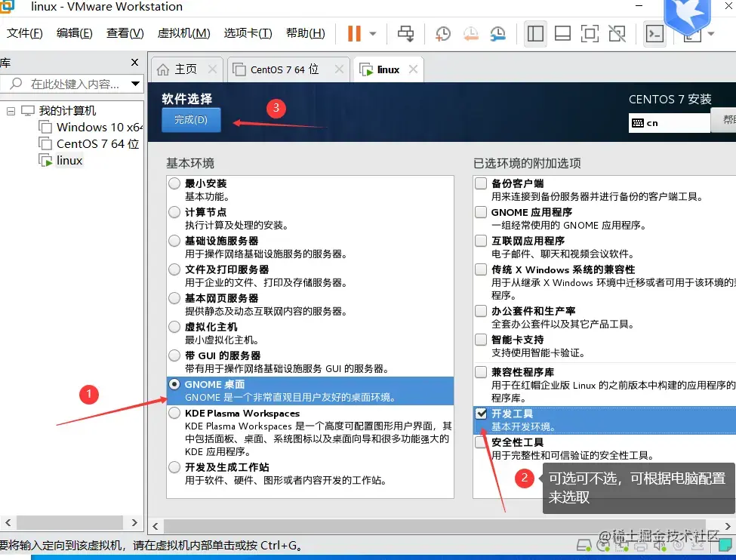Click the hard disk status bar icon
This screenshot has width=736, height=560.
[x=584, y=546]
